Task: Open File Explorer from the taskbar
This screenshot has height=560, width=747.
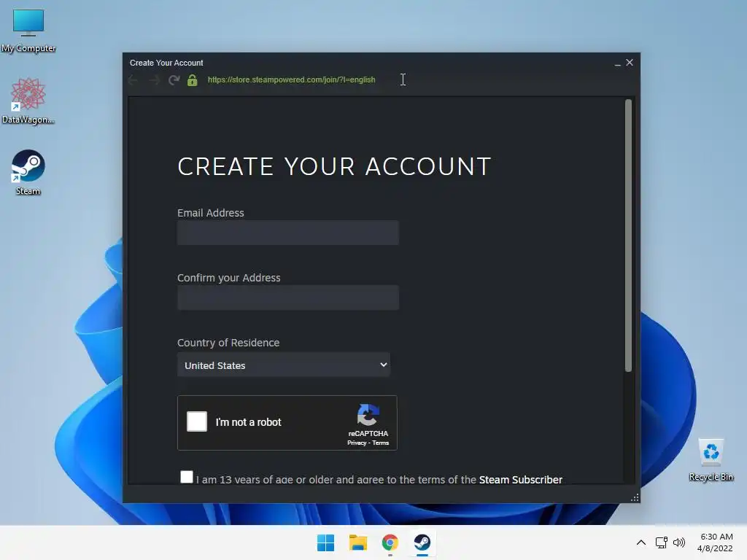Action: coord(357,542)
